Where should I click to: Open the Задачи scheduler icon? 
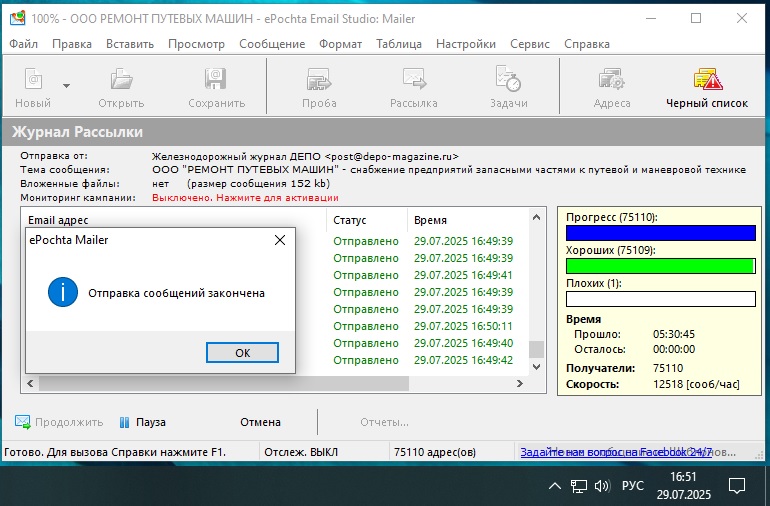click(x=508, y=79)
